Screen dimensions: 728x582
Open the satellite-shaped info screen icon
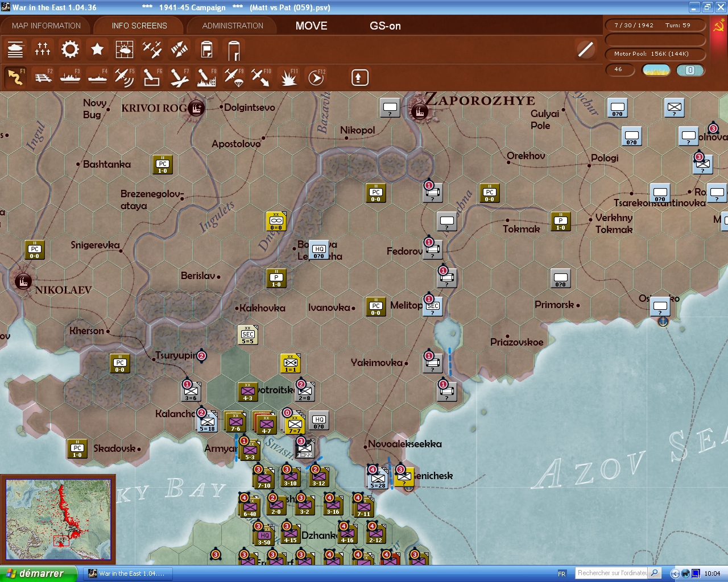click(x=179, y=49)
